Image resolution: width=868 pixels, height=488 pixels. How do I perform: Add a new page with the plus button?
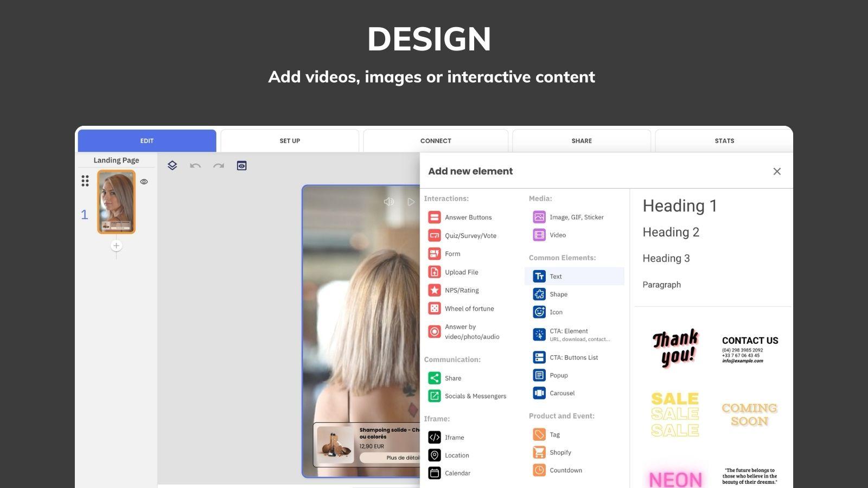116,245
